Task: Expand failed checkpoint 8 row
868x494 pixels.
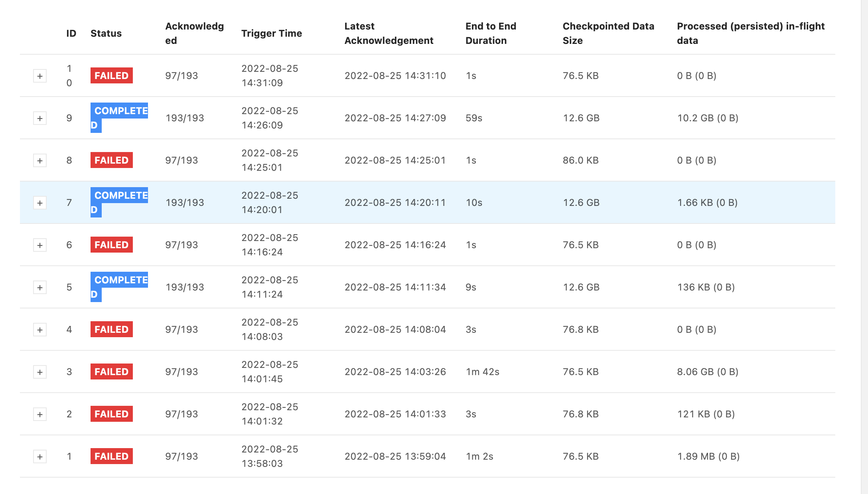Action: pyautogui.click(x=40, y=160)
